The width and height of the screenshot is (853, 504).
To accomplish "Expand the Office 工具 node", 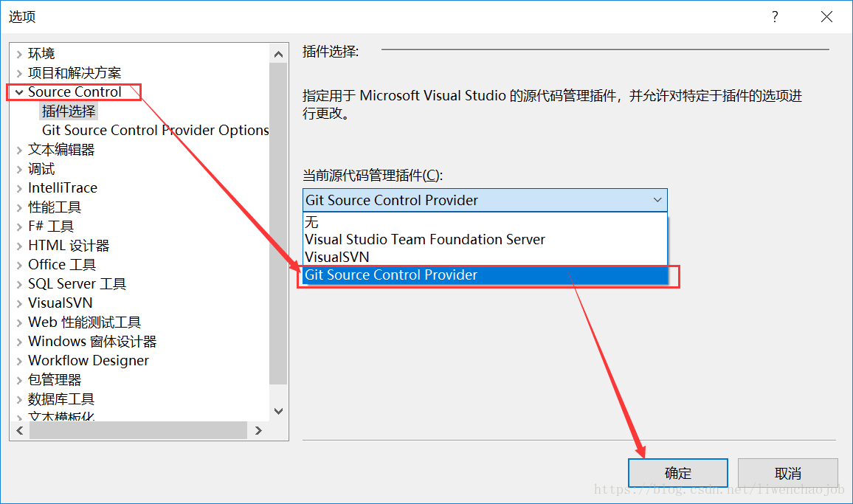I will [20, 265].
